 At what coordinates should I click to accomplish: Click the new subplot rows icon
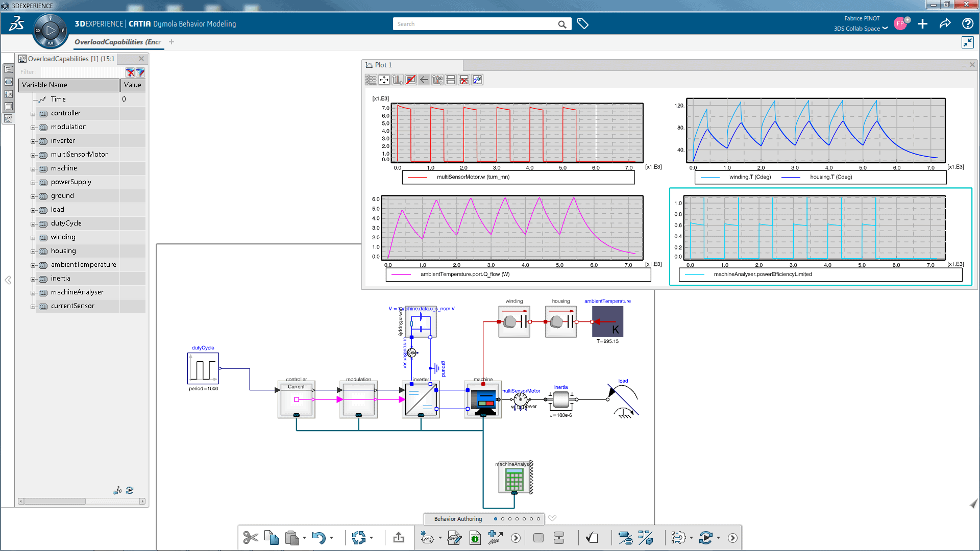tap(451, 80)
